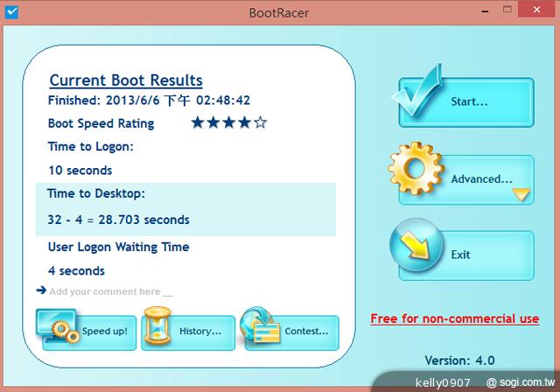Click the Speed up monitor gear icon

pyautogui.click(x=58, y=328)
